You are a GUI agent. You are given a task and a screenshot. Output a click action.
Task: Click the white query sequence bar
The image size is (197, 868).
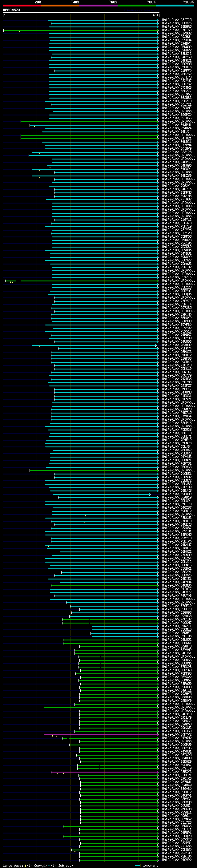[81, 12]
